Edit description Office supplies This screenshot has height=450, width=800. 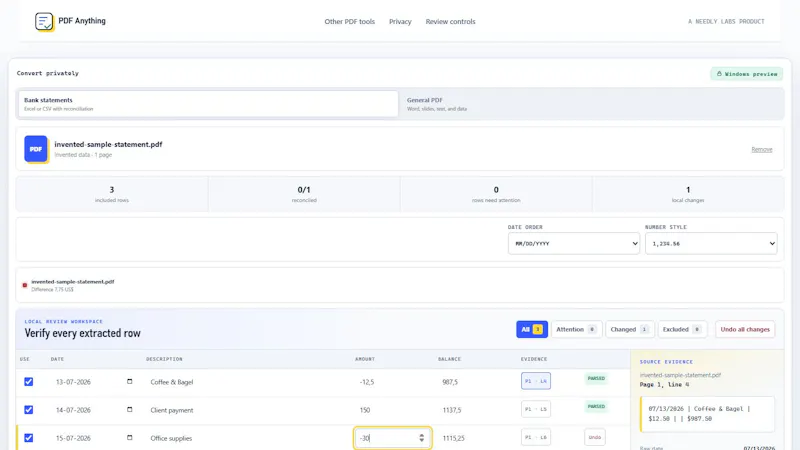[171, 438]
